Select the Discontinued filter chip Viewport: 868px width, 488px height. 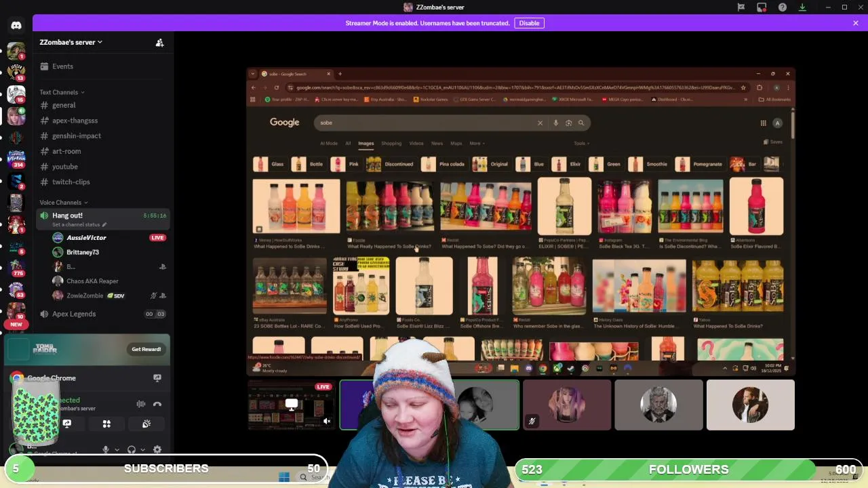pos(391,164)
